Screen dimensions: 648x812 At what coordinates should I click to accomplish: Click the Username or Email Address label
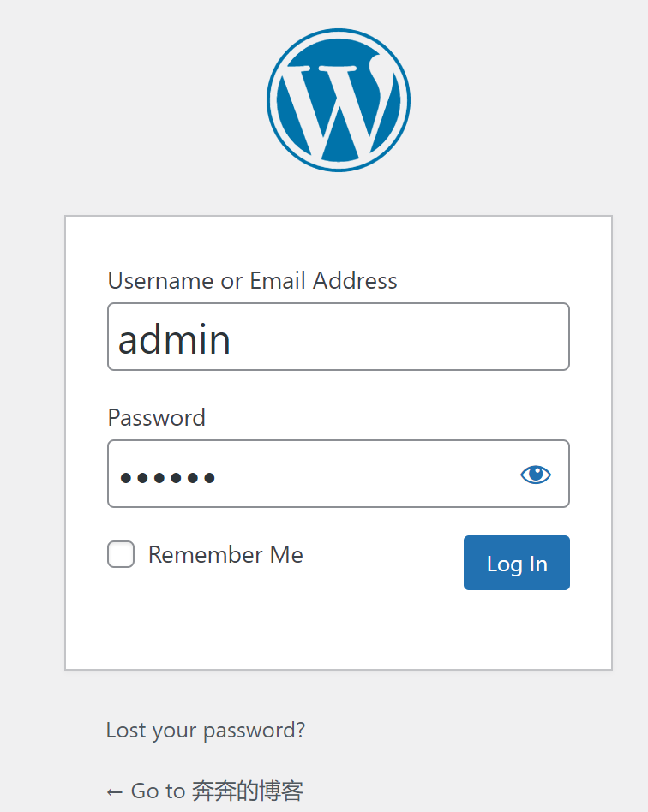coord(253,281)
